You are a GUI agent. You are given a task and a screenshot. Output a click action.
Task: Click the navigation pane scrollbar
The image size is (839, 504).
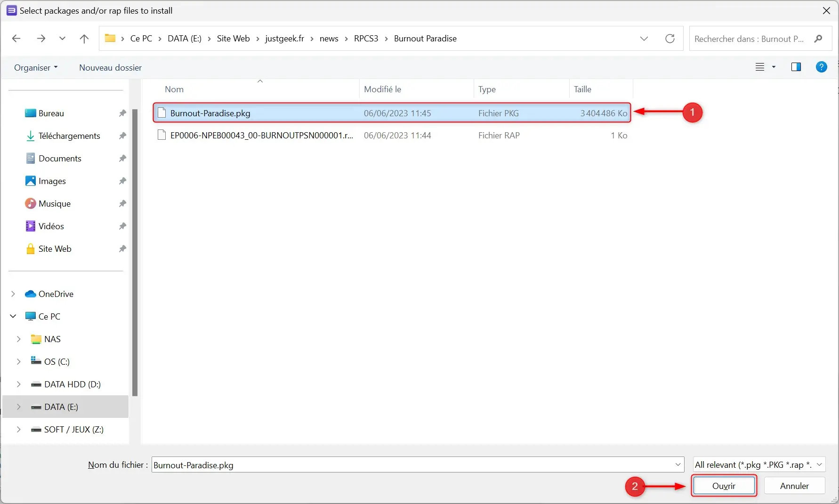coord(135,252)
